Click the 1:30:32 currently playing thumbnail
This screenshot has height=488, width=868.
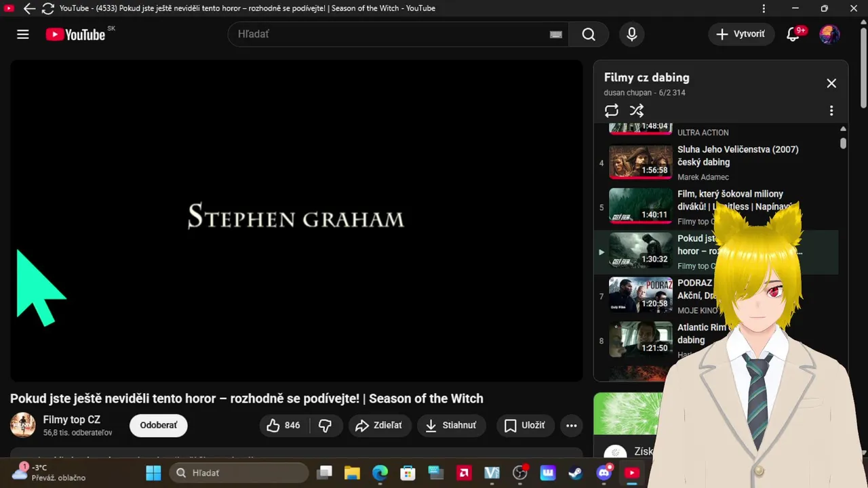tap(640, 250)
